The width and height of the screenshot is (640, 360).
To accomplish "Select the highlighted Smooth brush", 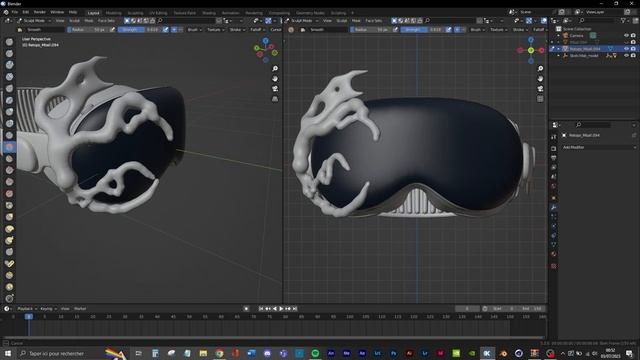I will pyautogui.click(x=9, y=147).
